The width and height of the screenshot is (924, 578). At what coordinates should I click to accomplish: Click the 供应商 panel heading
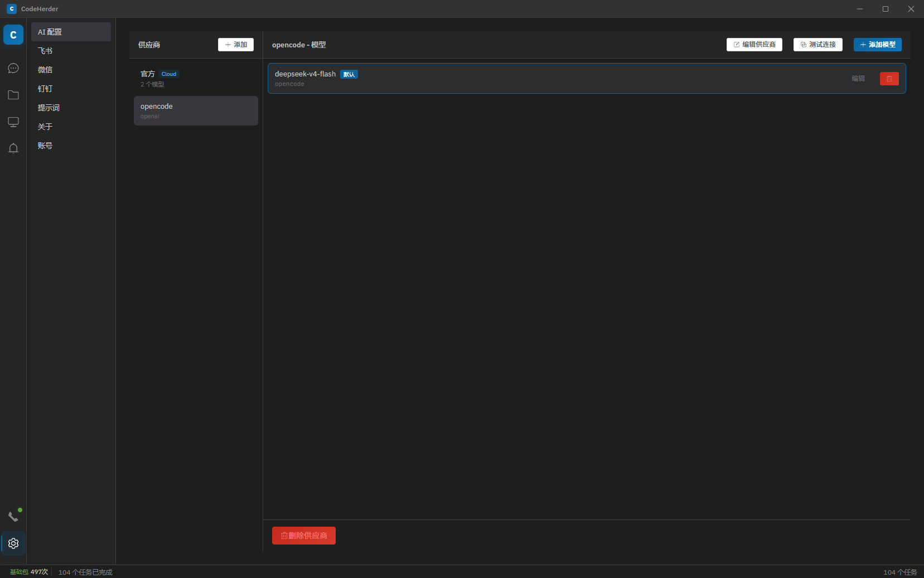coord(149,45)
